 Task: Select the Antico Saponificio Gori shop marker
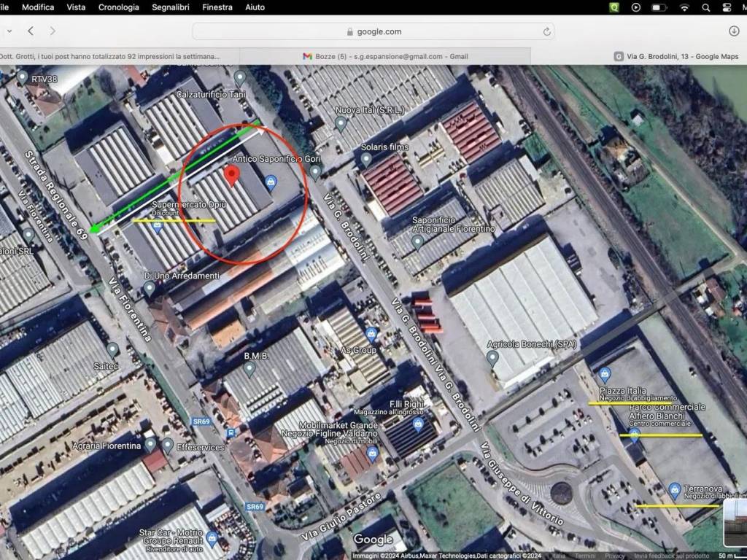click(x=271, y=180)
